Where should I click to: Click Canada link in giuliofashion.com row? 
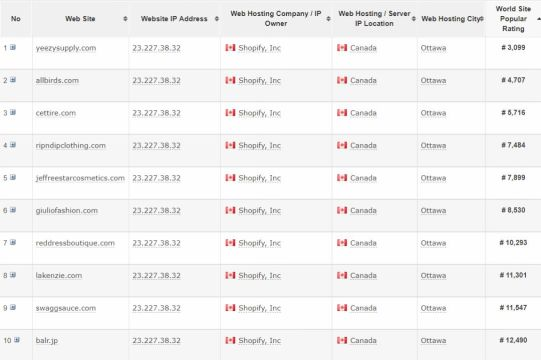point(363,211)
